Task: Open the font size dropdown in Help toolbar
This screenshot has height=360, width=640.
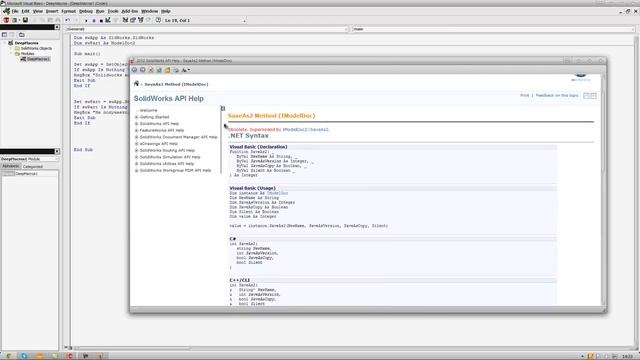Action: 186,70
